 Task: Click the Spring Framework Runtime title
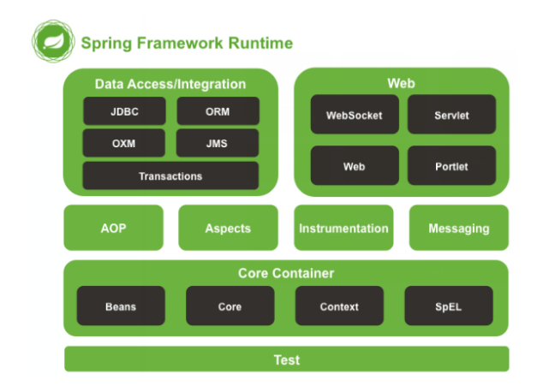coord(187,44)
